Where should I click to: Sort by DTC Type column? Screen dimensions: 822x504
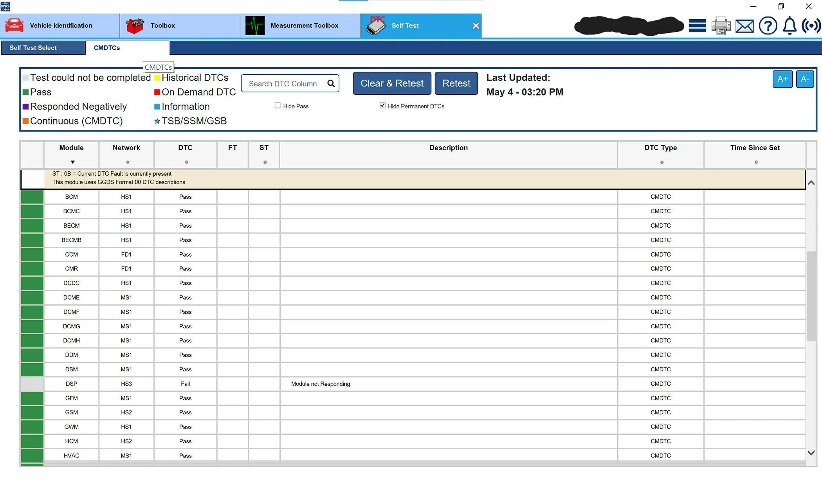(x=662, y=162)
